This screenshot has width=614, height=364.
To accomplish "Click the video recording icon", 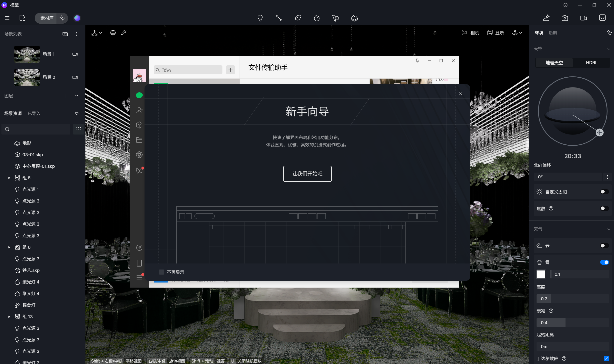I will point(584,18).
